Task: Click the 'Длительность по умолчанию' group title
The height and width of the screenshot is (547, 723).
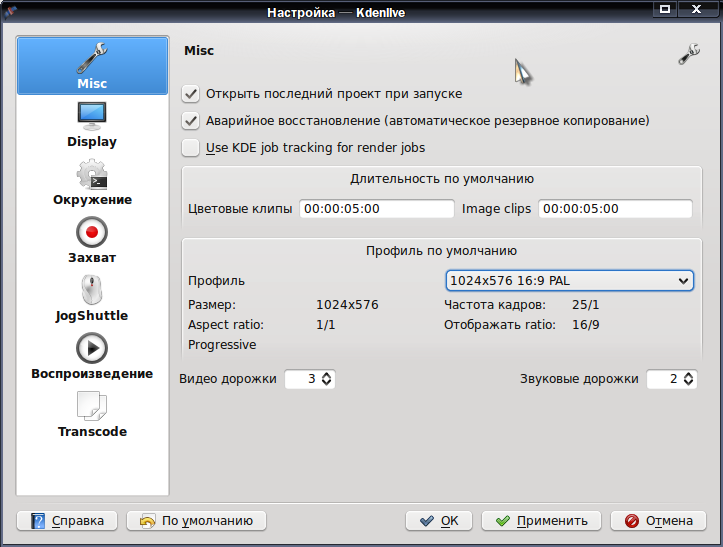Action: point(442,178)
